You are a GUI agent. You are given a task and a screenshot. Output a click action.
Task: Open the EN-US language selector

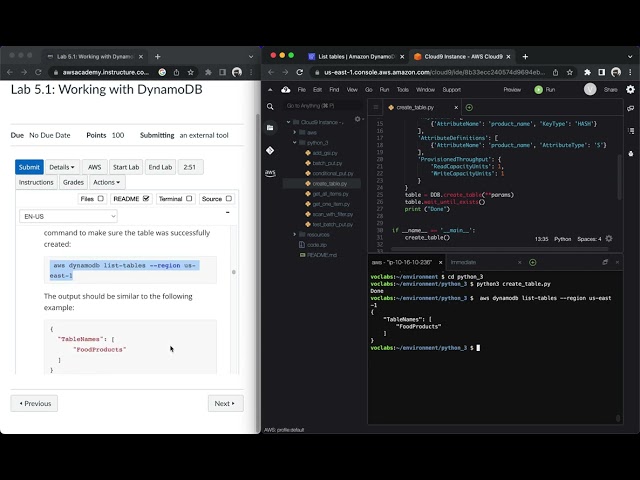pyautogui.click(x=68, y=216)
